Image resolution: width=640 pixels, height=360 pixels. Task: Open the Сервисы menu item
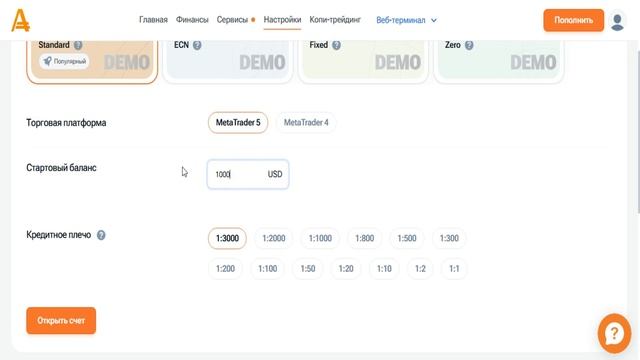232,20
